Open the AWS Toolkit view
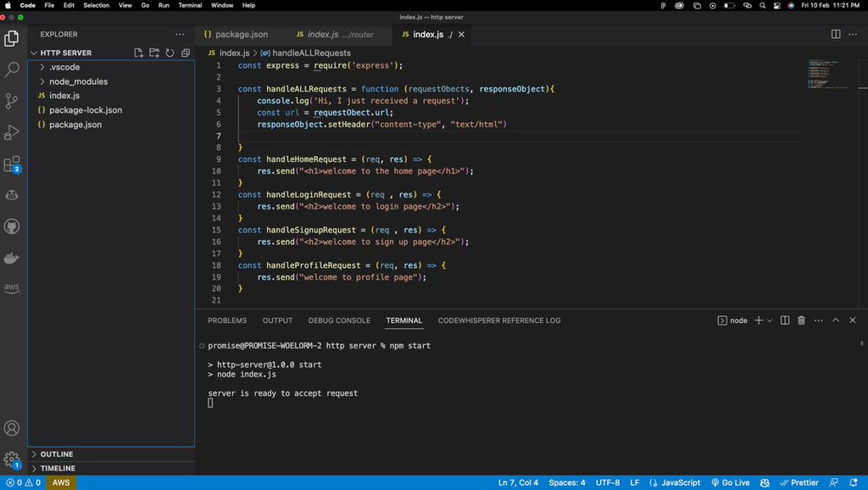The image size is (868, 490). 12,288
